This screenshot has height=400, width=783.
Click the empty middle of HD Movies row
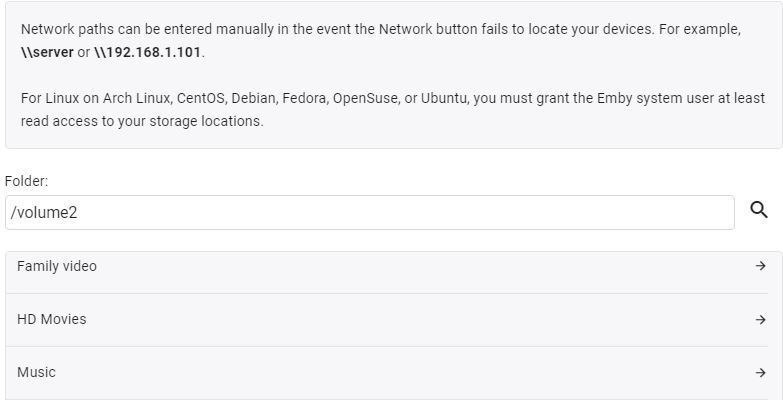point(400,320)
